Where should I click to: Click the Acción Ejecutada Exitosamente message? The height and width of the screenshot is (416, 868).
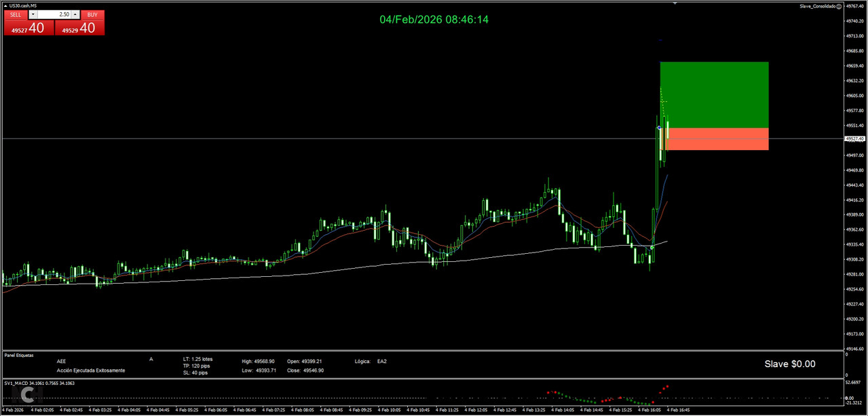pos(91,371)
